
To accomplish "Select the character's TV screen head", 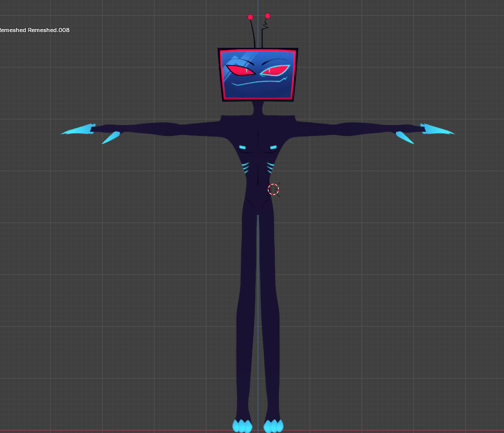I will [x=258, y=75].
